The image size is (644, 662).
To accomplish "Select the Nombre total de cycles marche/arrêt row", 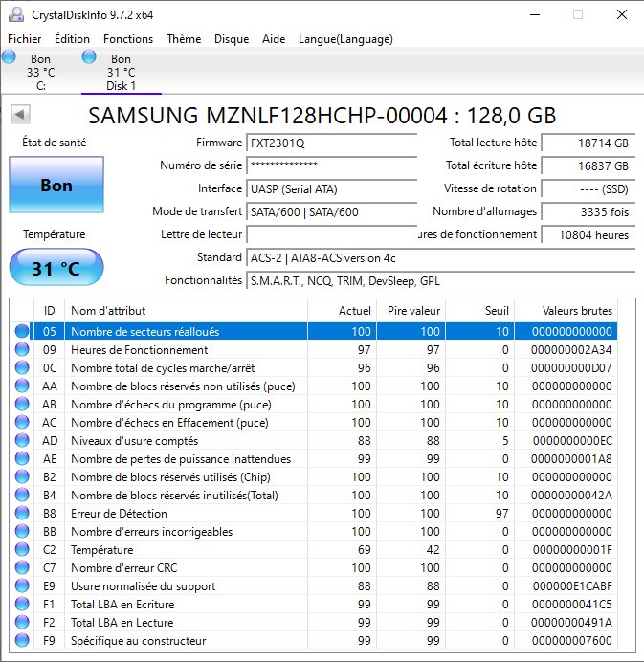I will 313,367.
